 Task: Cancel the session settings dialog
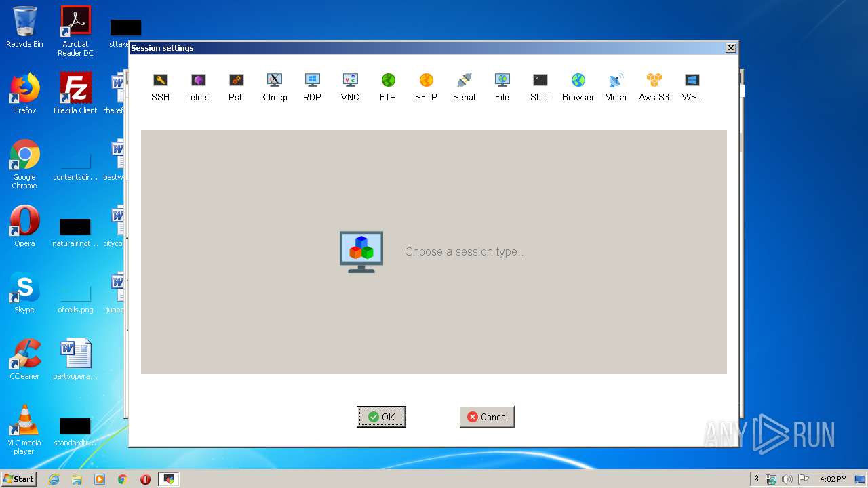pyautogui.click(x=487, y=417)
